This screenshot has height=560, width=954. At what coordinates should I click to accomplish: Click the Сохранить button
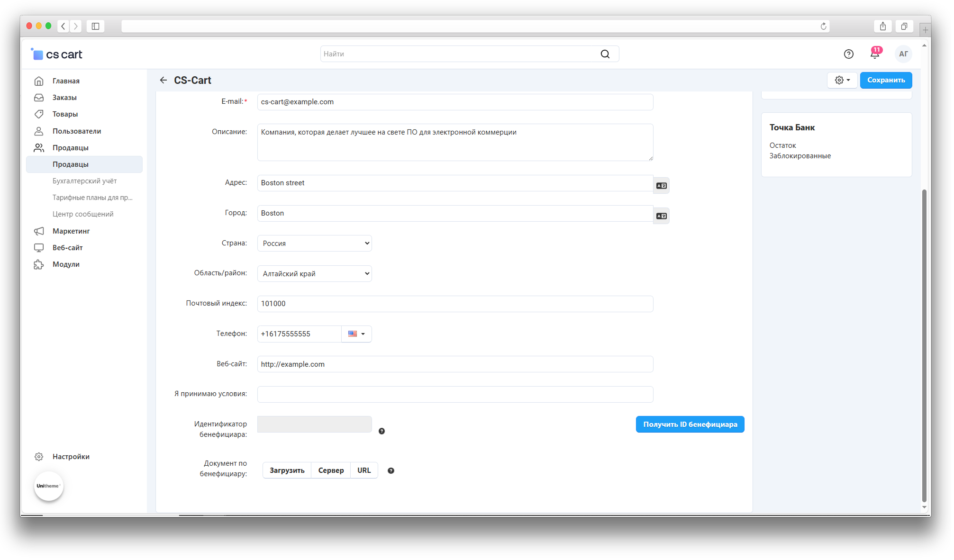tap(885, 80)
